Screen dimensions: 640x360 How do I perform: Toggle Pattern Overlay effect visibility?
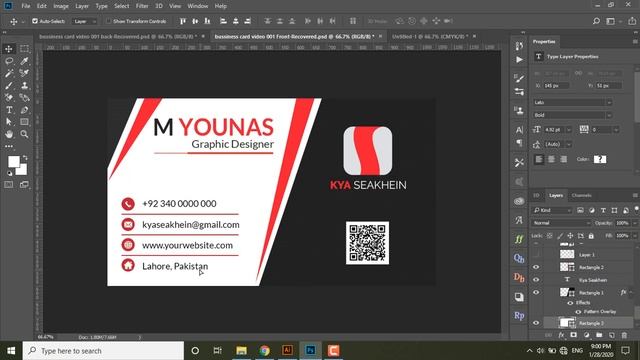578,312
